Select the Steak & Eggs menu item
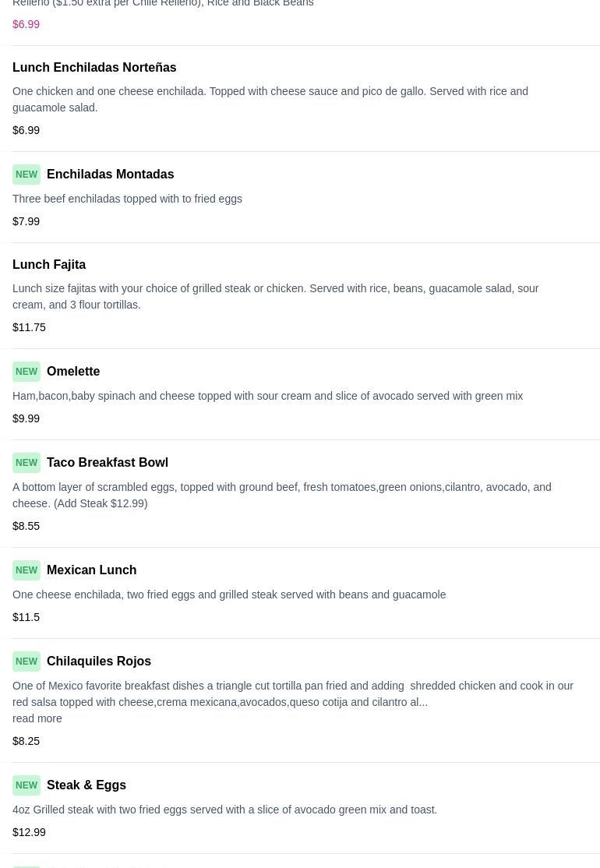This screenshot has width=600, height=868. [86, 785]
